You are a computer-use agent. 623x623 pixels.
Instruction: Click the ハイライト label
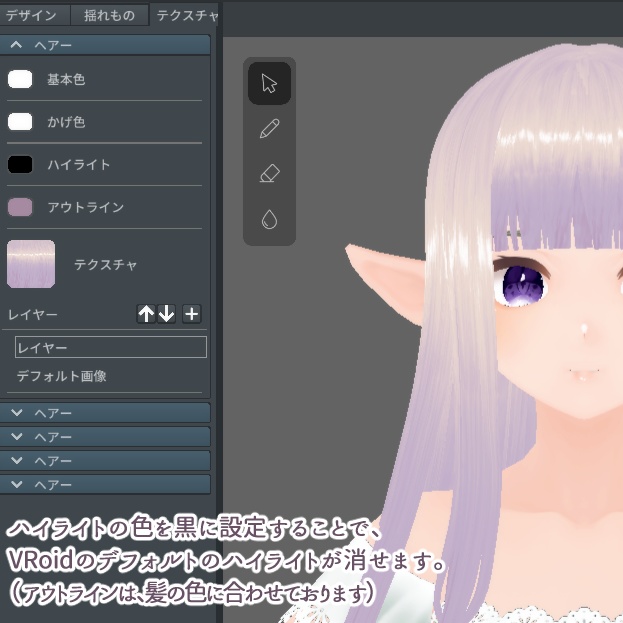coord(79,164)
